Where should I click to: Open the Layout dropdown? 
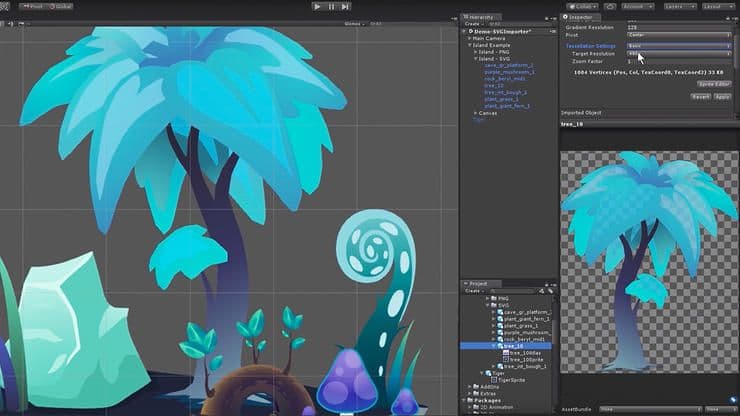(x=718, y=7)
